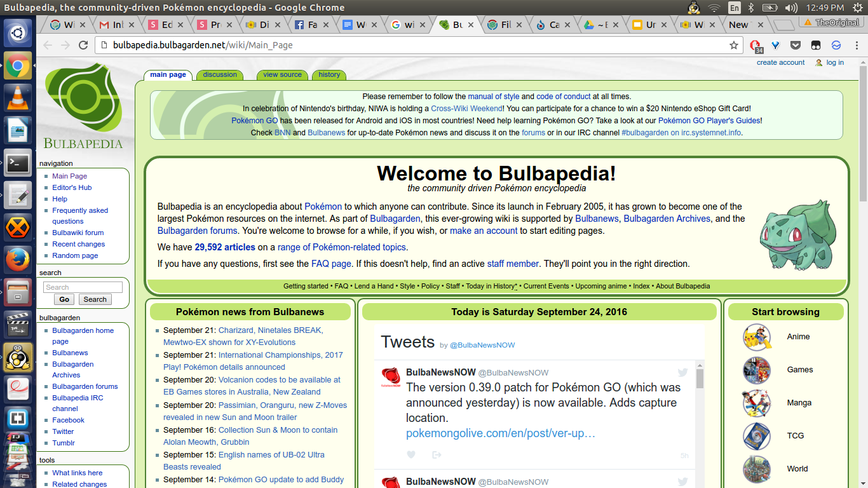Open the file drawer icon in launcher

pyautogui.click(x=18, y=294)
